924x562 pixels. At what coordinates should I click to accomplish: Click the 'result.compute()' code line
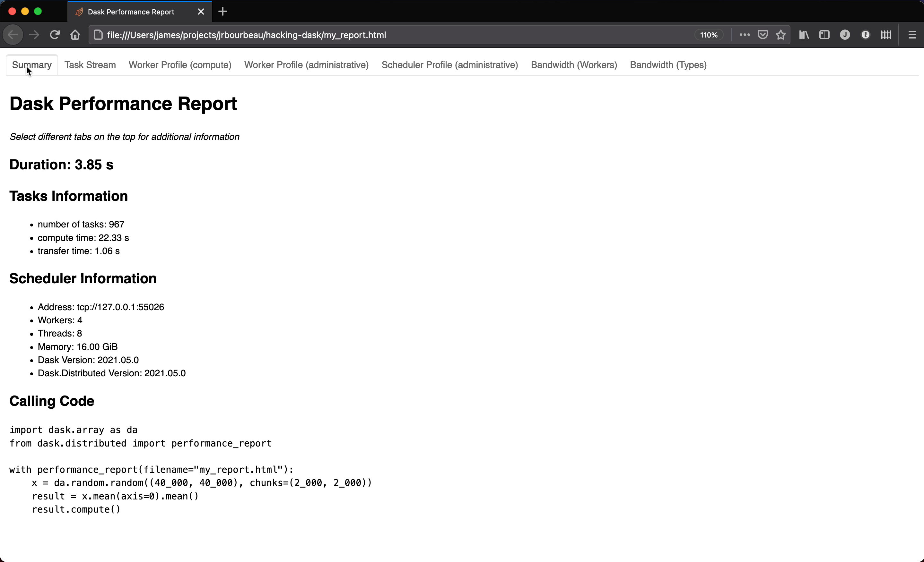pos(76,509)
